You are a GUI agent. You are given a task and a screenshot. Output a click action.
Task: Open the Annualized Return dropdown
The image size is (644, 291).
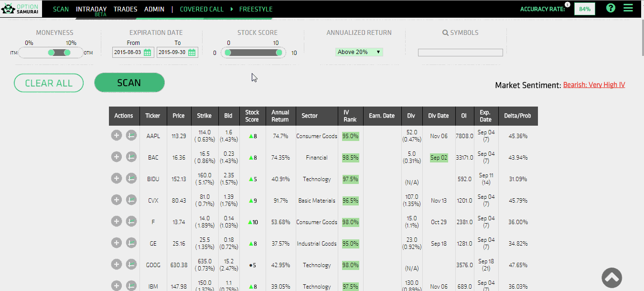point(359,52)
